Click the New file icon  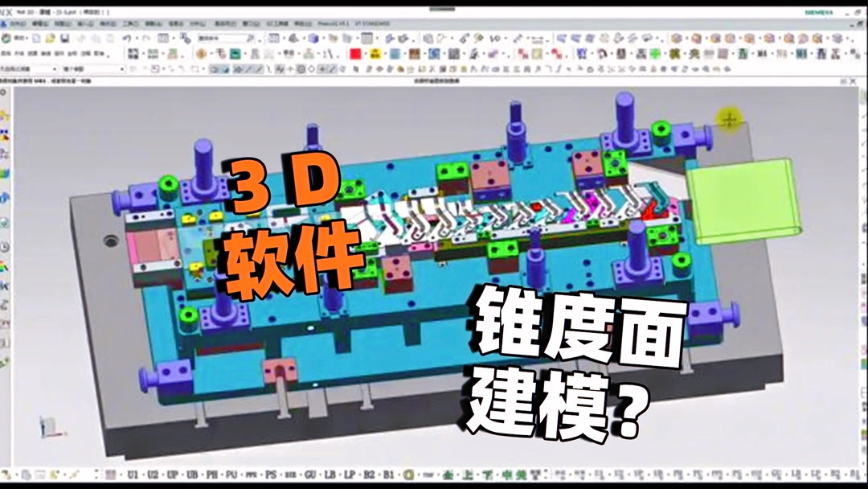point(35,37)
